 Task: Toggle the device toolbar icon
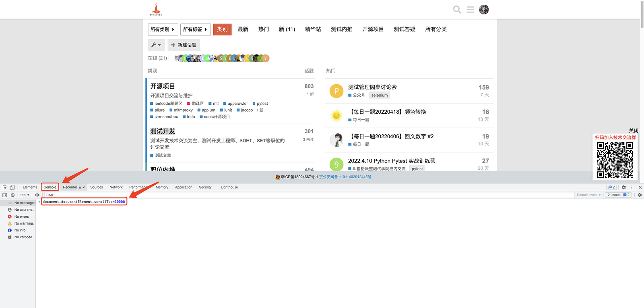click(12, 187)
